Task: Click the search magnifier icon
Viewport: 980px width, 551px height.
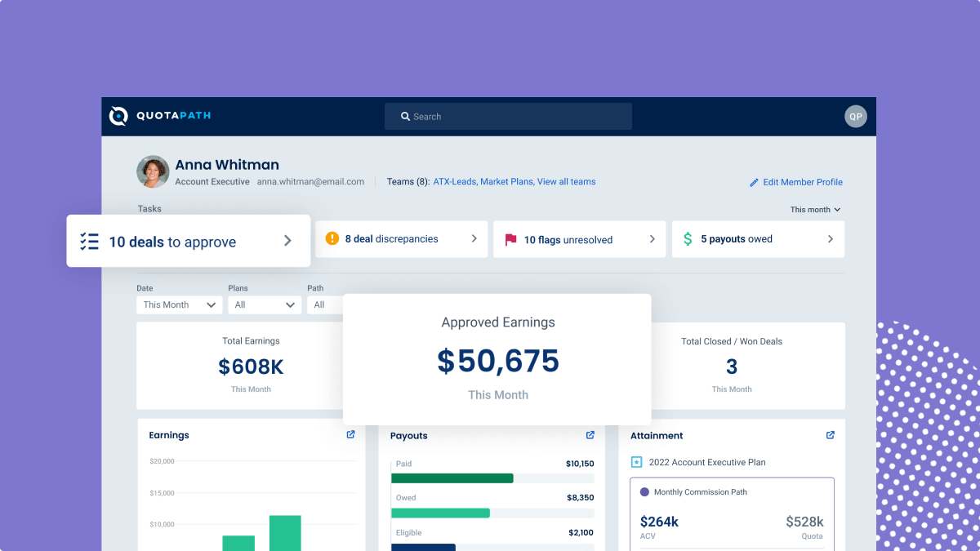Action: [x=405, y=117]
